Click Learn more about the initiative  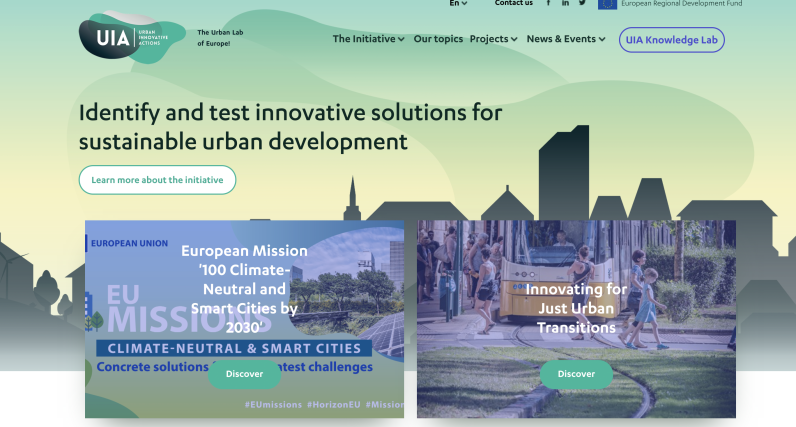[157, 180]
